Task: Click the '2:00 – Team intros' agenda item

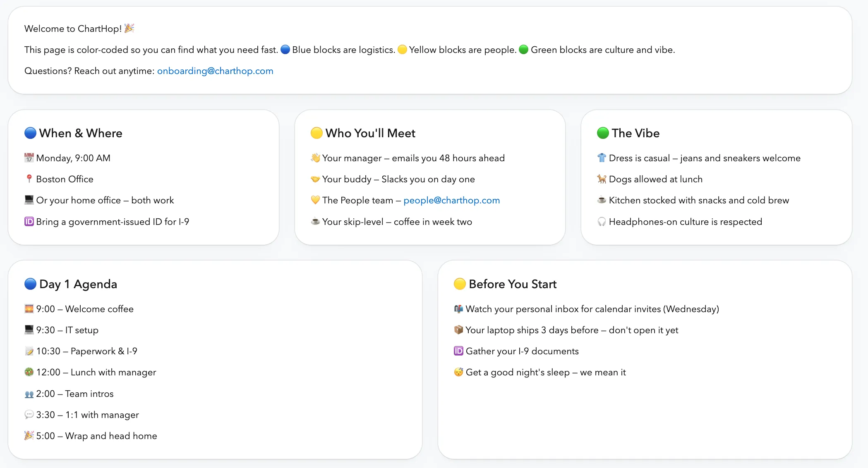Action: pyautogui.click(x=75, y=394)
